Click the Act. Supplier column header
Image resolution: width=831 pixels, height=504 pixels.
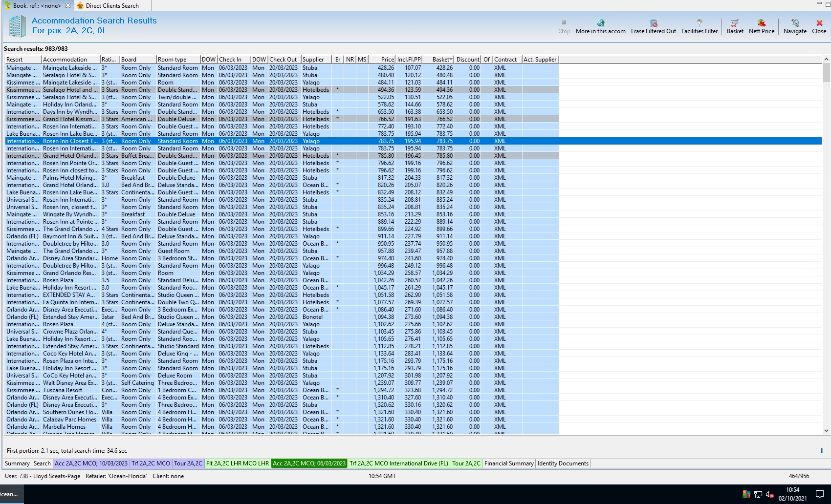tap(540, 60)
